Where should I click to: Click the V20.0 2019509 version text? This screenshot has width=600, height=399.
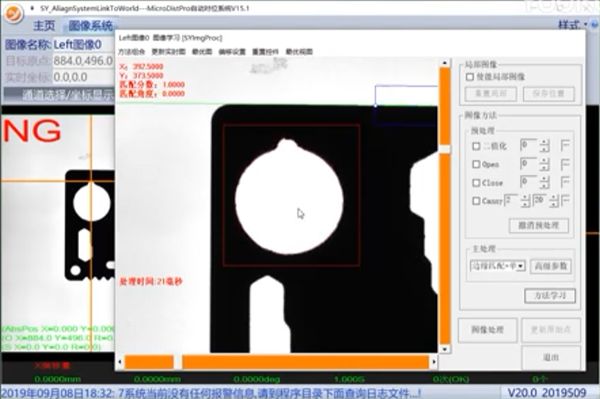547,392
